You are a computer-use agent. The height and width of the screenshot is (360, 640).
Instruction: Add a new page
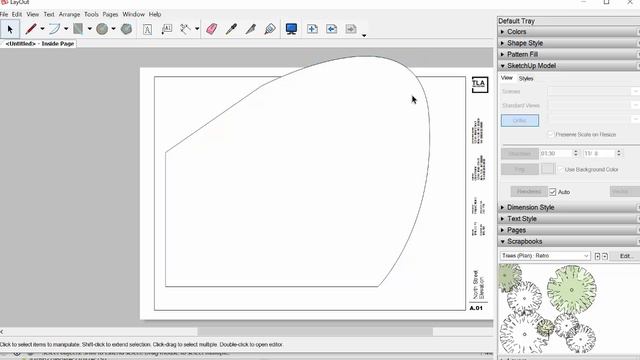tap(312, 29)
